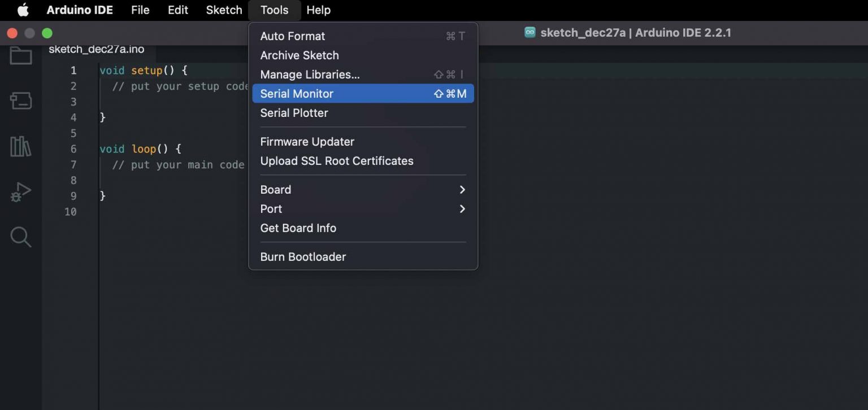868x410 pixels.
Task: Open the Boards Manager sidebar icon
Action: [x=21, y=101]
